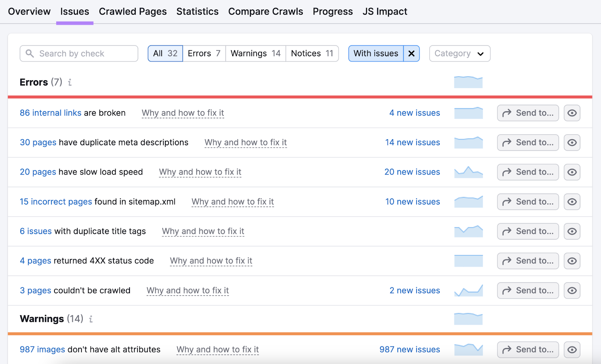Image resolution: width=601 pixels, height=364 pixels.
Task: Hide the images without alt attributes check
Action: 572,350
